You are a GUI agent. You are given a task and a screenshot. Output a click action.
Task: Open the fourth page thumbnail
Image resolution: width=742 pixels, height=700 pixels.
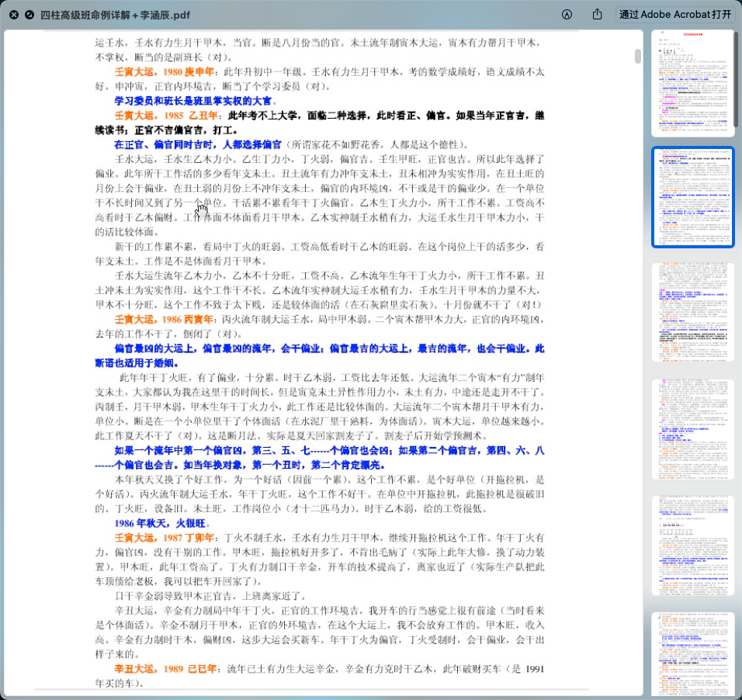(x=693, y=428)
